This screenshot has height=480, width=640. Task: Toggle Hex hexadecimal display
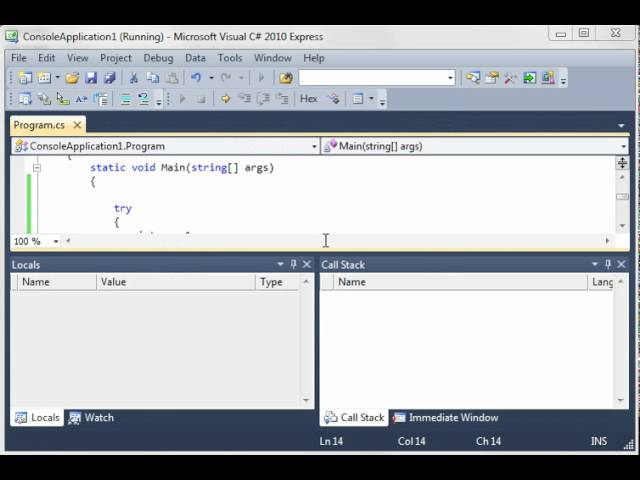click(x=309, y=99)
